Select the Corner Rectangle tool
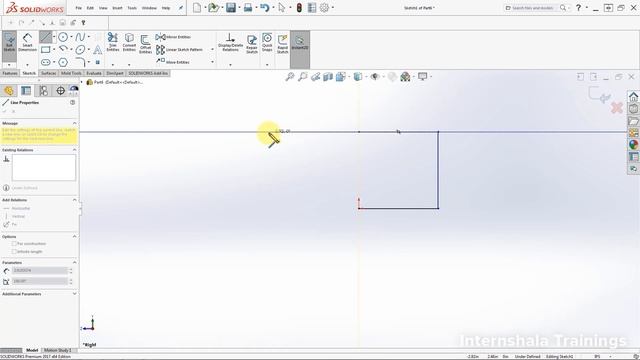Image resolution: width=640 pixels, height=360 pixels. click(45, 50)
